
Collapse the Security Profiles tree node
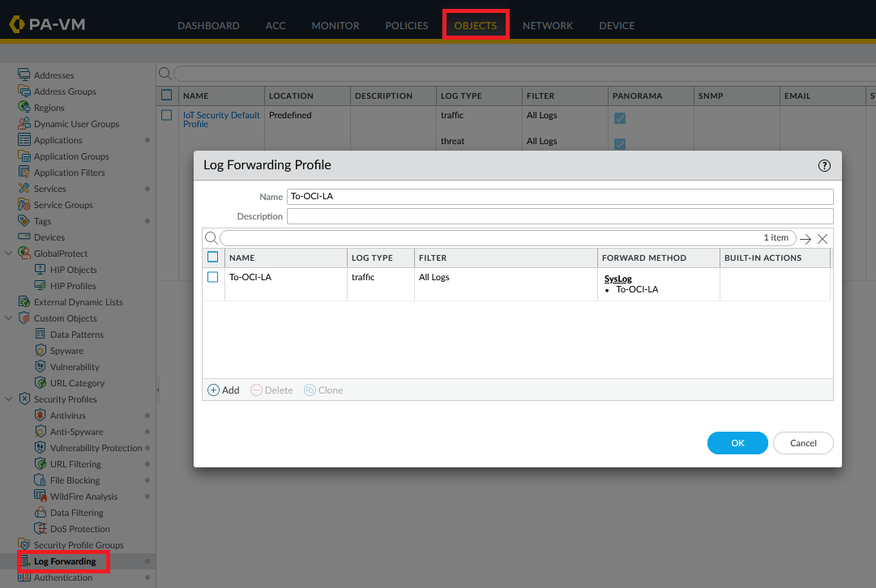[x=9, y=399]
